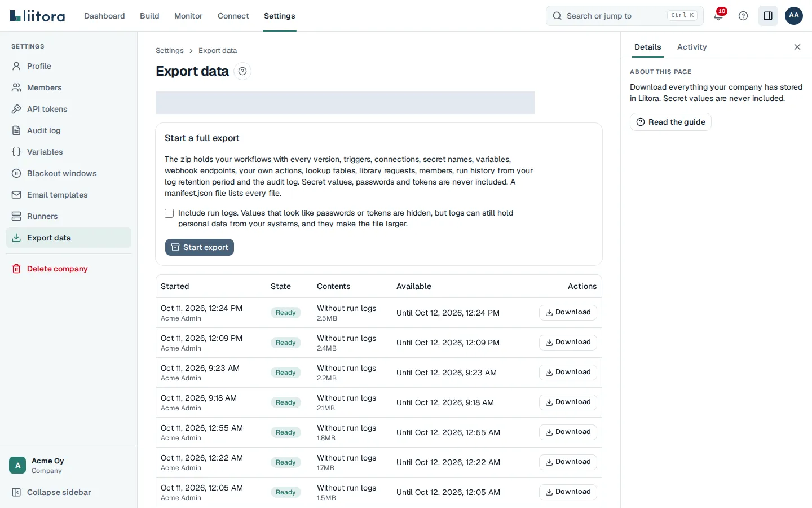Viewport: 812px width, 508px height.
Task: Open the Monitor nav item
Action: pos(188,16)
